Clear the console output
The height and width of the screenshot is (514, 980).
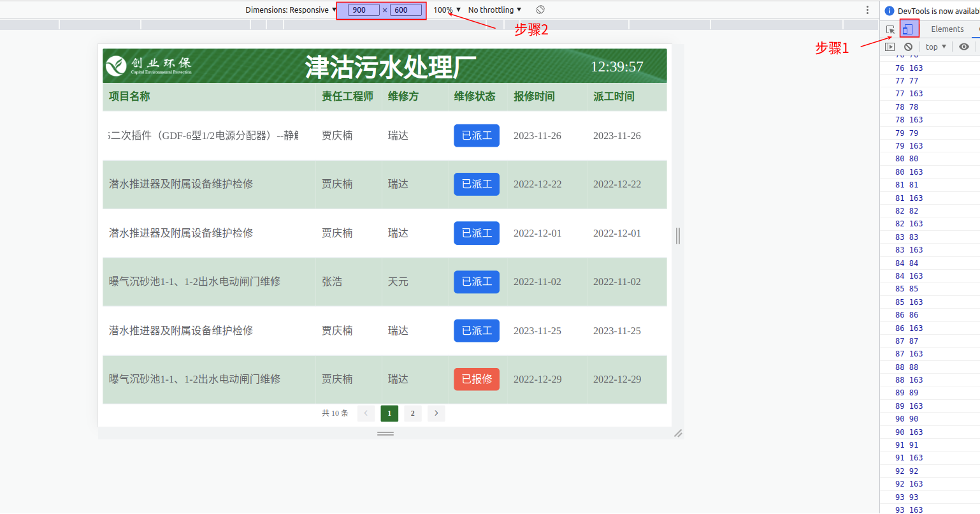908,47
